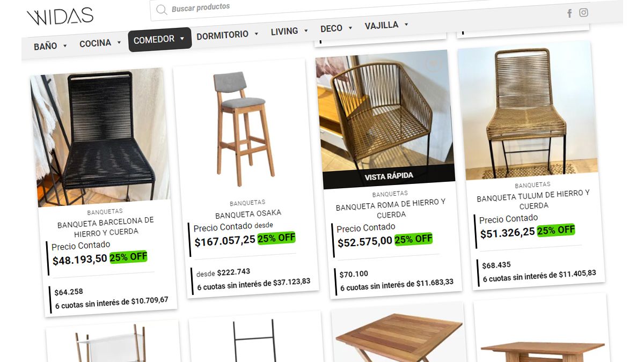This screenshot has height=362, width=644.
Task: Click the VISTA RÁPIDA button
Action: [x=389, y=176]
